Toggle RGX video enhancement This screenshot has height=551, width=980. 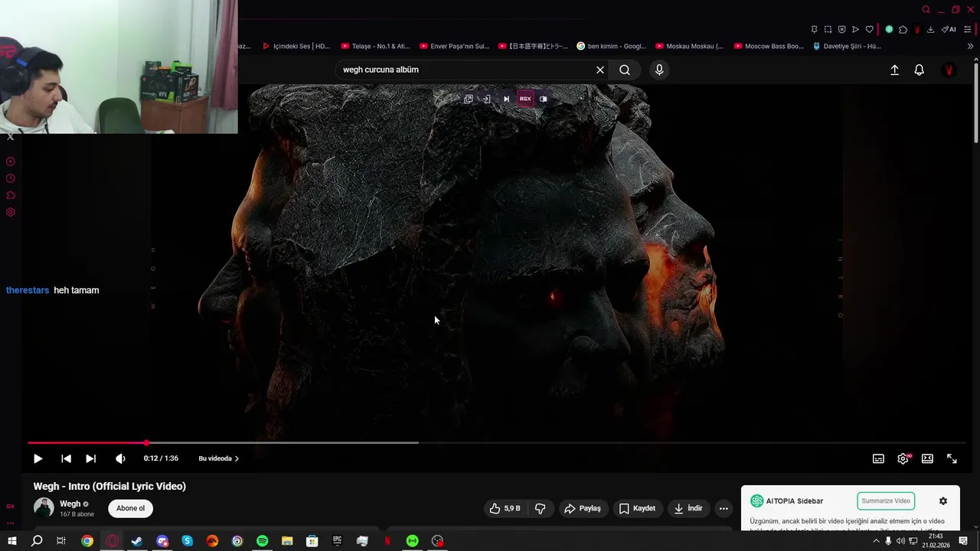tap(525, 99)
